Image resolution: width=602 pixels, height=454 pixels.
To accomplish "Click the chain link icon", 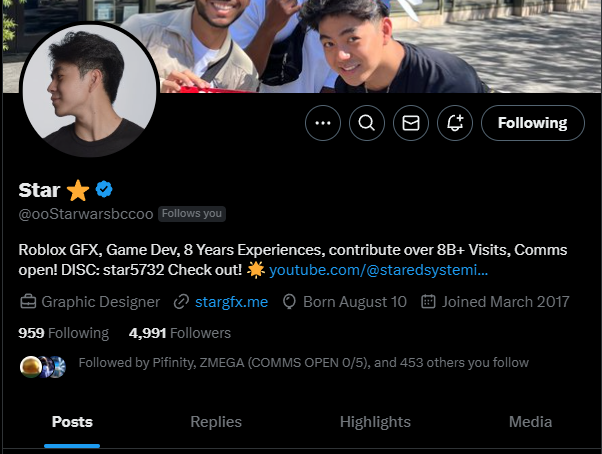I will tap(181, 301).
